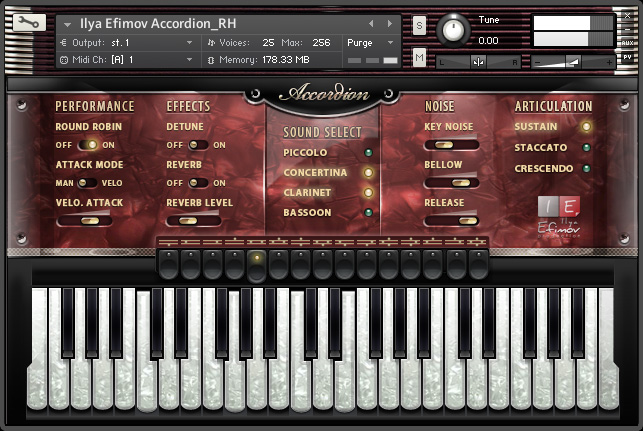The width and height of the screenshot is (643, 431).
Task: Click the AUX button on right edge
Action: pyautogui.click(x=629, y=43)
